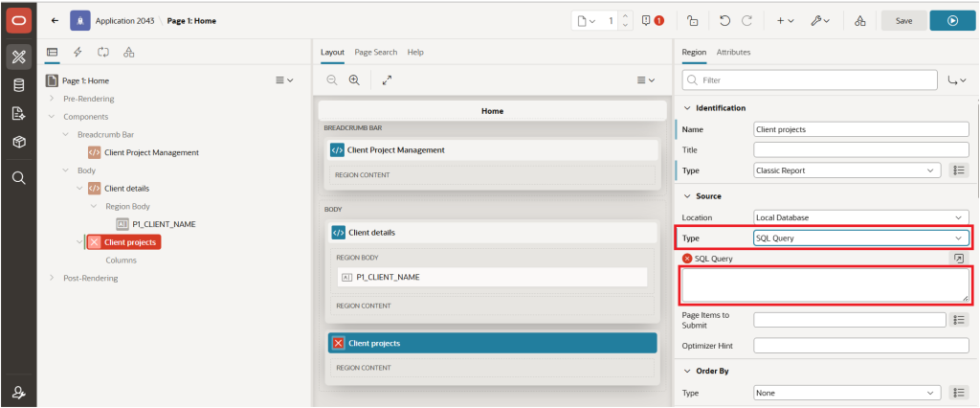Screen dimensions: 980x408
Task: Open Type quick pick list button
Action: pos(958,170)
